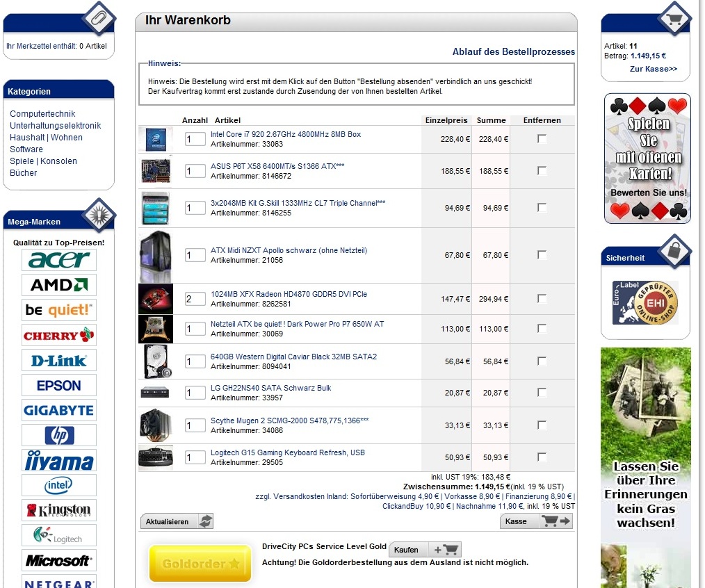Click the EHI Geprüfter Online-Shop seal
This screenshot has width=705, height=588.
coord(645,302)
